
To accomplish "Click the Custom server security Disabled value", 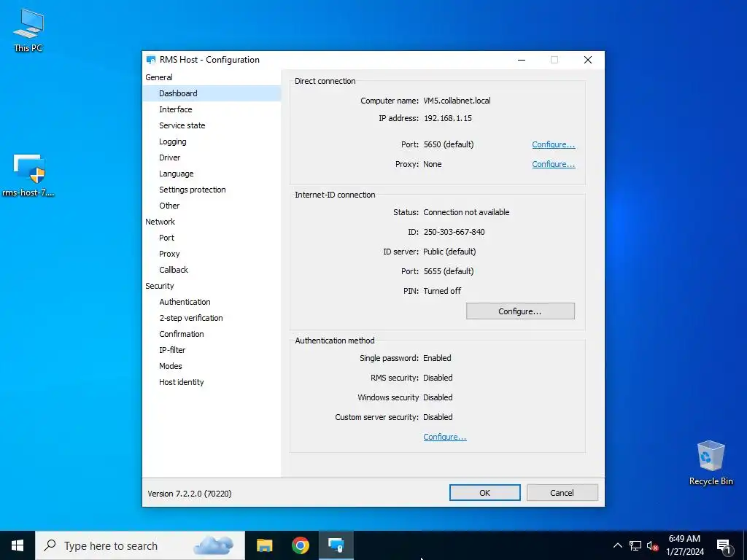I will (438, 417).
